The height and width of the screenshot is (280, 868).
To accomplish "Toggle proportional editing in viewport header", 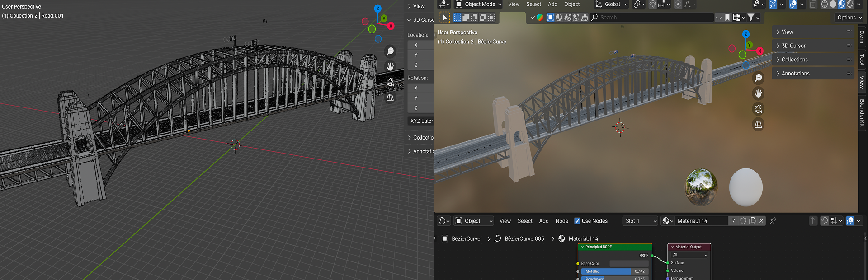I will tap(678, 5).
